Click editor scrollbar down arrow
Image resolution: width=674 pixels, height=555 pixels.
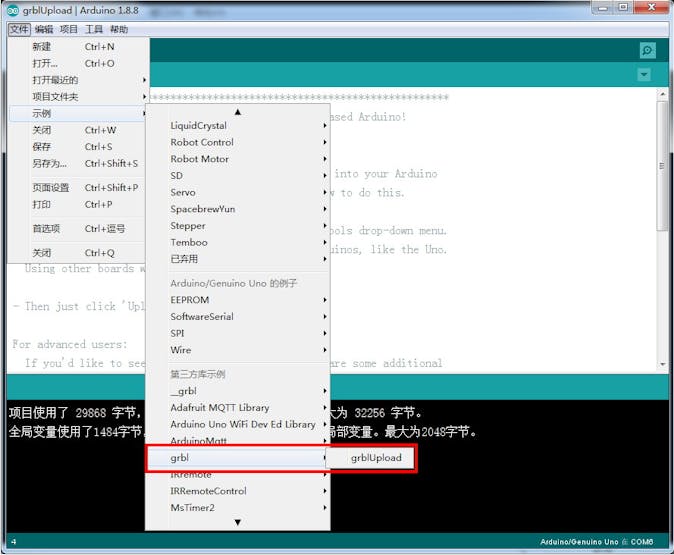[662, 364]
